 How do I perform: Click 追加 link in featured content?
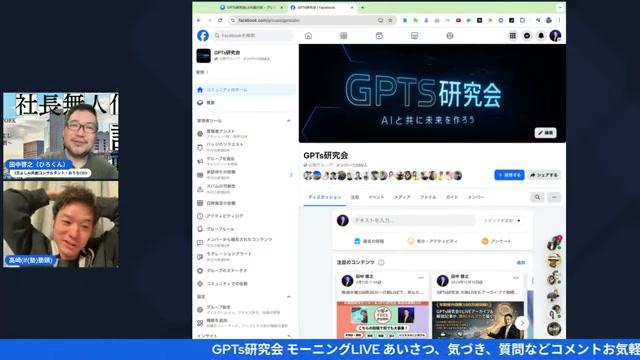click(x=521, y=262)
